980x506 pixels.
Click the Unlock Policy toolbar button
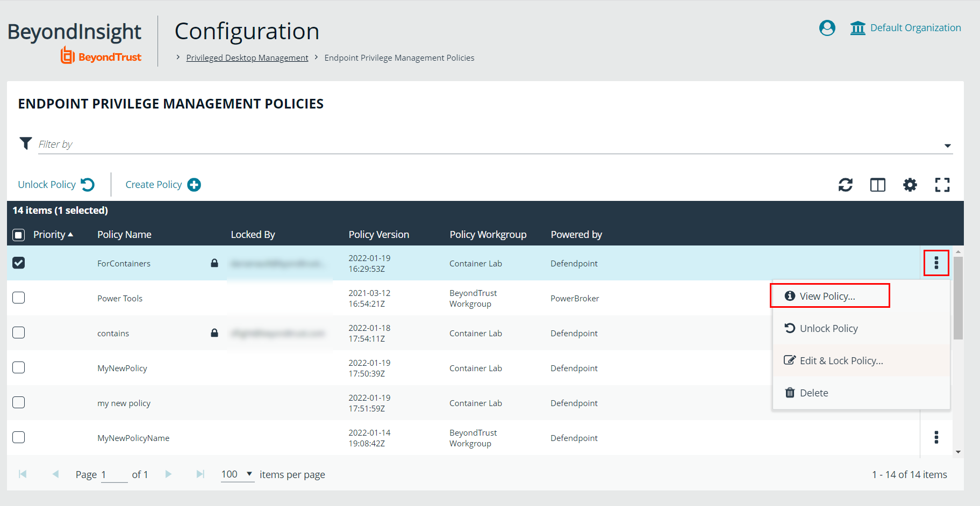click(56, 185)
